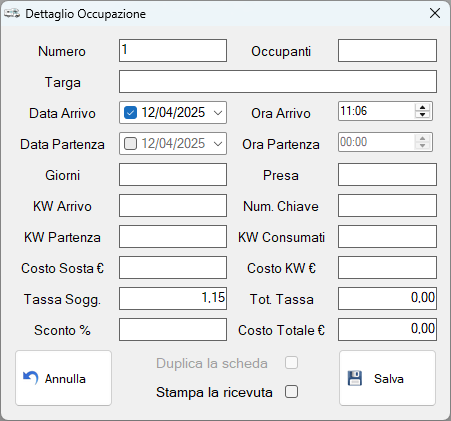Click the 'Presa' label
The image size is (451, 421).
tap(281, 175)
